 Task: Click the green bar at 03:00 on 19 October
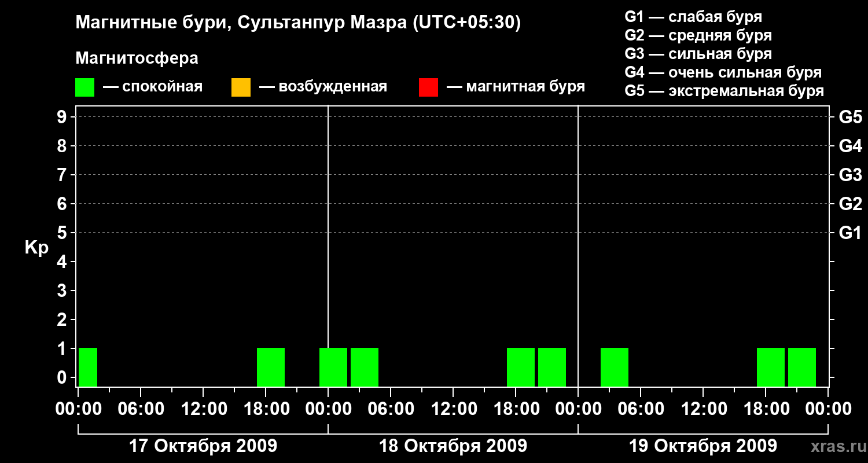tap(615, 367)
